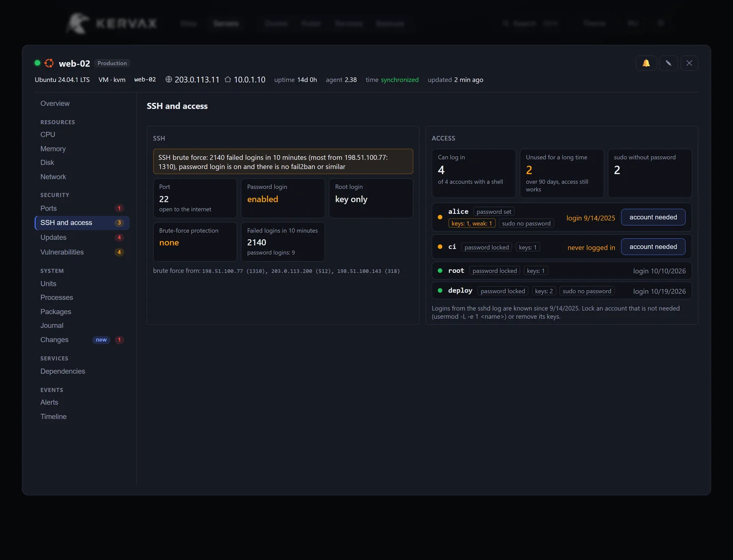This screenshot has height=560, width=733.
Task: Click the orange dot beside alice
Action: (440, 217)
